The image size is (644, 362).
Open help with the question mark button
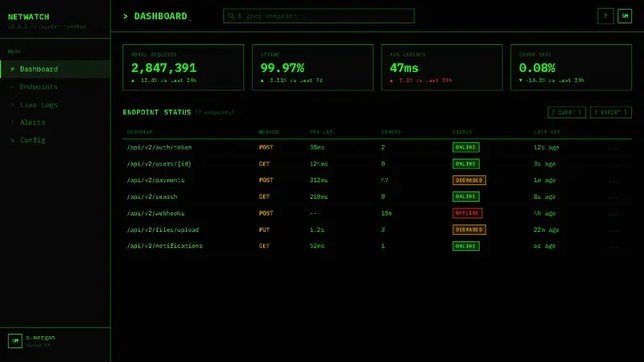point(605,16)
